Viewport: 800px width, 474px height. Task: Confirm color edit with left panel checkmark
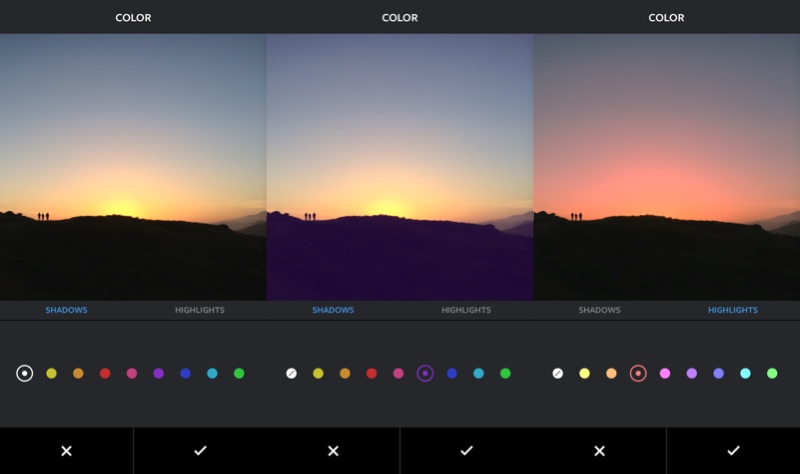pyautogui.click(x=200, y=451)
